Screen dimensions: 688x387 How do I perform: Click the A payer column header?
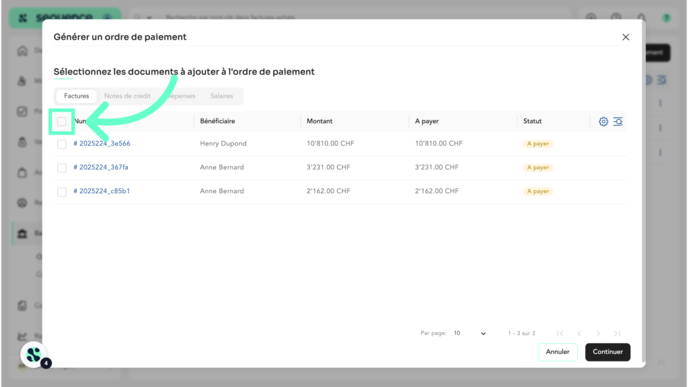coord(426,121)
